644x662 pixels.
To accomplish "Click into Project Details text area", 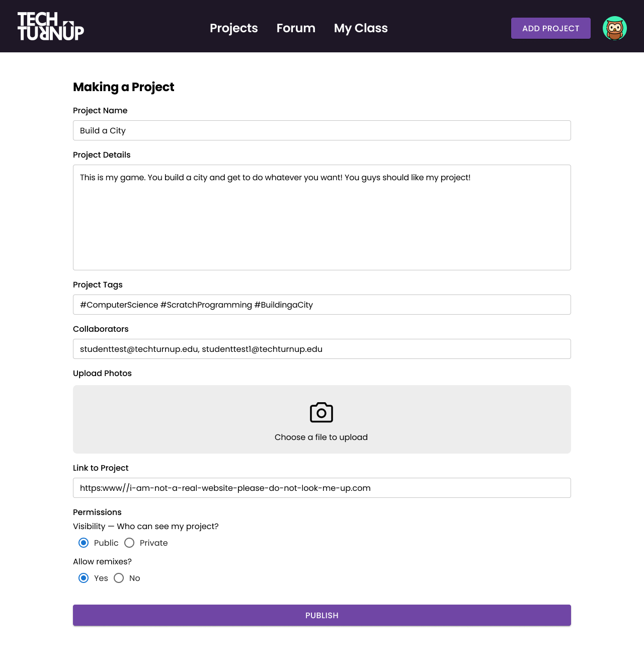I will click(x=322, y=217).
